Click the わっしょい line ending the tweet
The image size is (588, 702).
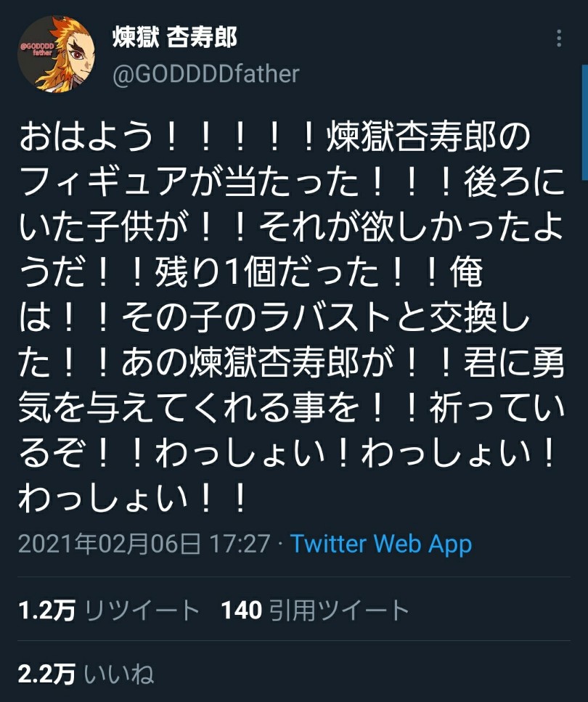[x=133, y=497]
